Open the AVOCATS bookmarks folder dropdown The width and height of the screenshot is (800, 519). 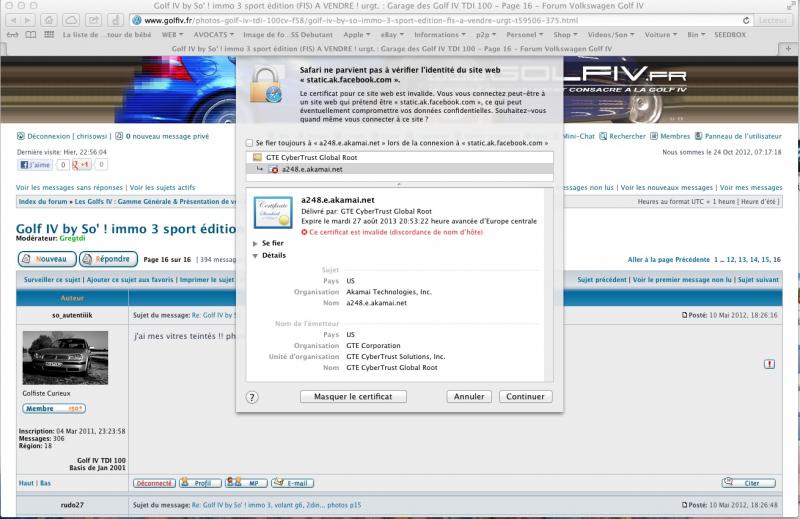(x=213, y=35)
